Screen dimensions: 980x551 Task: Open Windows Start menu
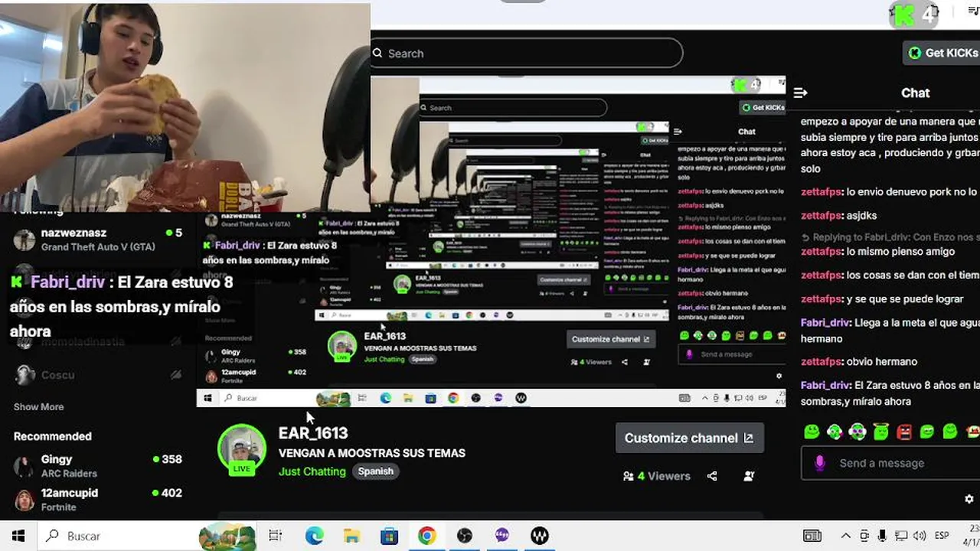tap(18, 536)
